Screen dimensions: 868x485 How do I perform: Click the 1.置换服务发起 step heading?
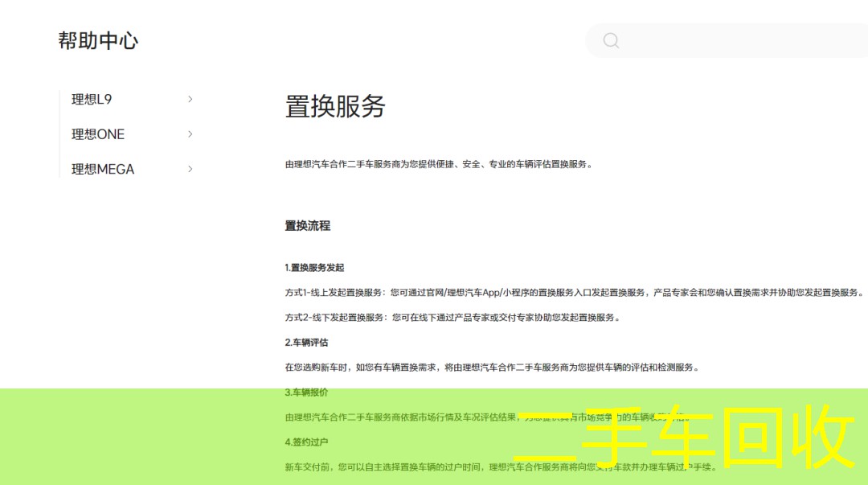(314, 268)
